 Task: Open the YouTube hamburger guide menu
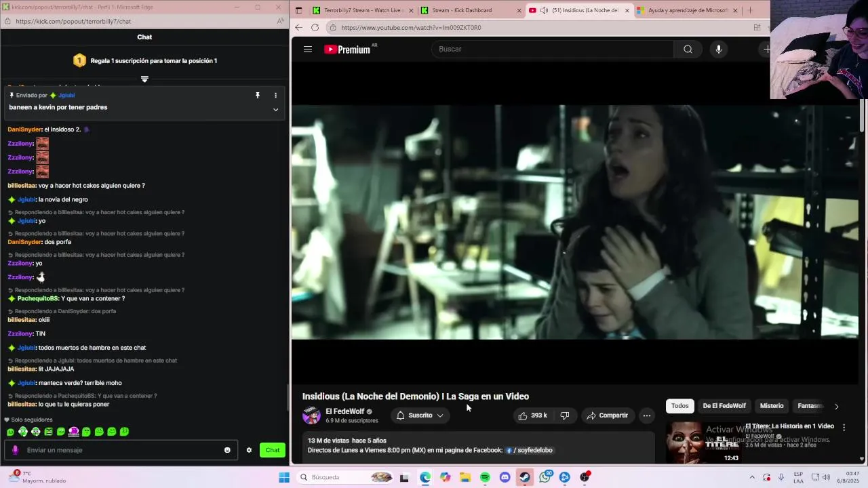[308, 49]
